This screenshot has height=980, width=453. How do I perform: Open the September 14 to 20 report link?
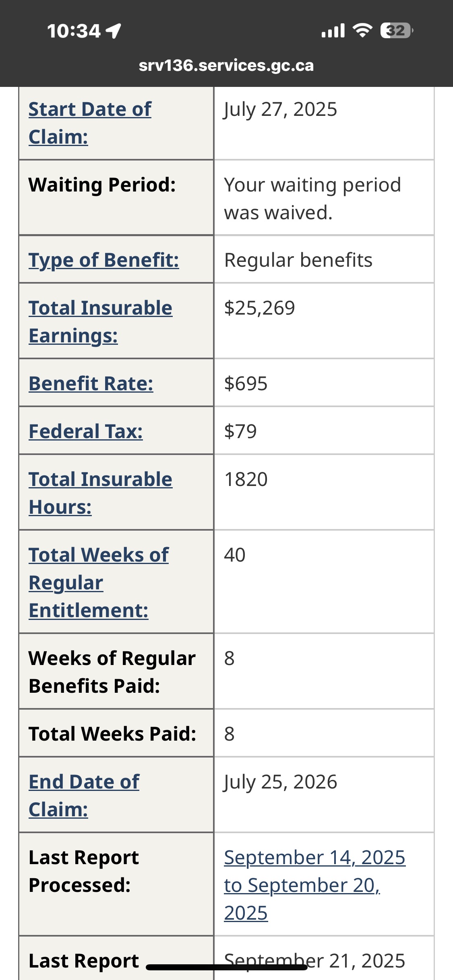314,885
